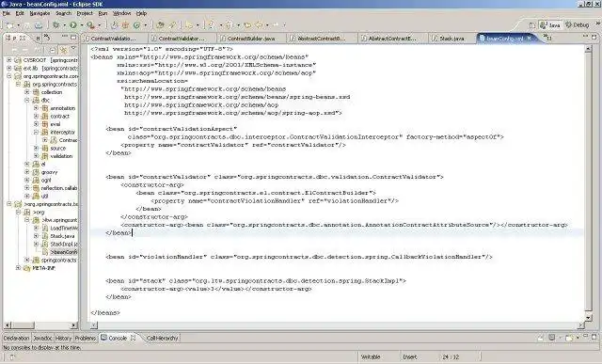
Task: Select the eval package icon
Action: click(44, 124)
